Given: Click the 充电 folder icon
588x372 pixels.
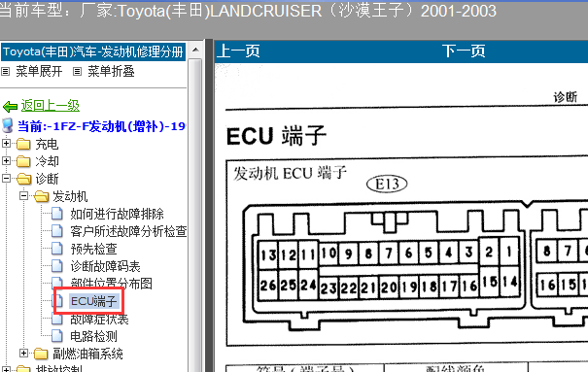Looking at the screenshot, I should tap(23, 144).
